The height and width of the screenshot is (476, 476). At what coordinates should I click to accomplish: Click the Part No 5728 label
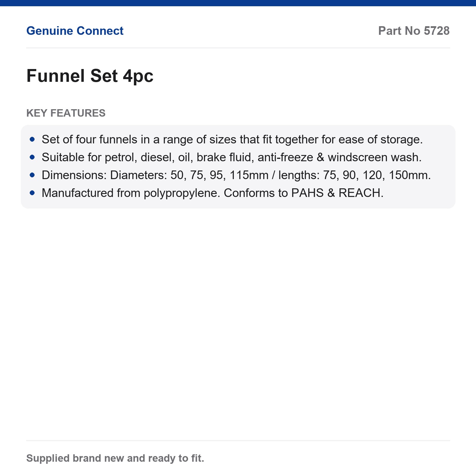click(414, 31)
